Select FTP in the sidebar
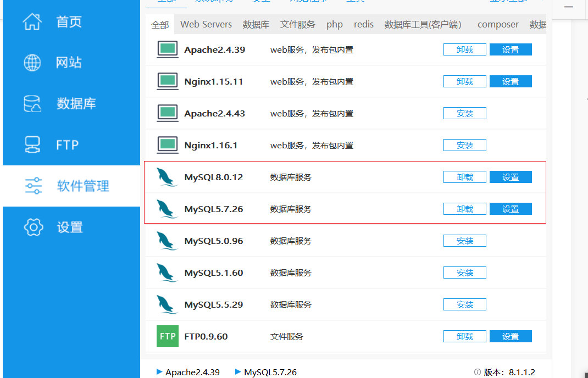588x378 pixels. point(71,144)
